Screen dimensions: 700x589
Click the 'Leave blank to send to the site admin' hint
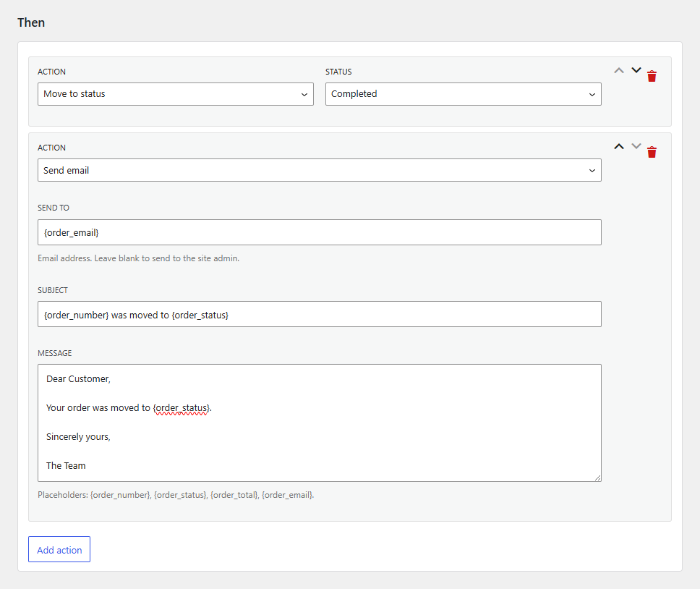pyautogui.click(x=138, y=258)
